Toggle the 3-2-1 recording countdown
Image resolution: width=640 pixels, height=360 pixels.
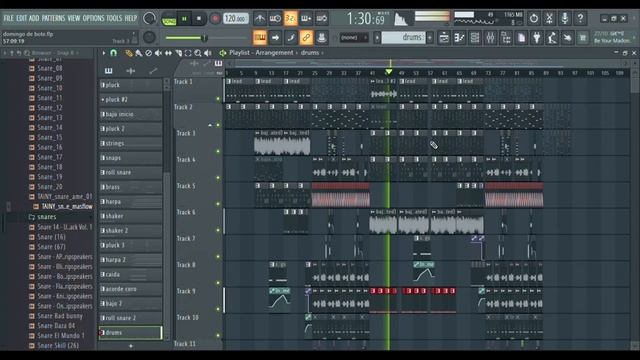(x=291, y=18)
